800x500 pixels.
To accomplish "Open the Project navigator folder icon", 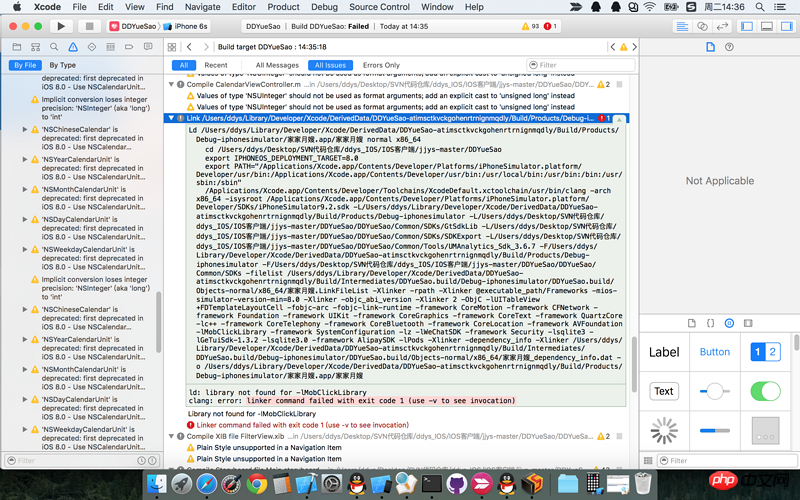I will tap(17, 47).
